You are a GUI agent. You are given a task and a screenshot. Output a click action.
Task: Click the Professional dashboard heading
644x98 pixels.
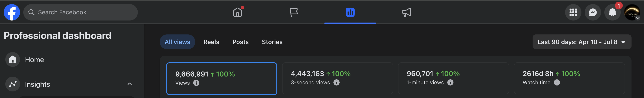[x=57, y=36]
